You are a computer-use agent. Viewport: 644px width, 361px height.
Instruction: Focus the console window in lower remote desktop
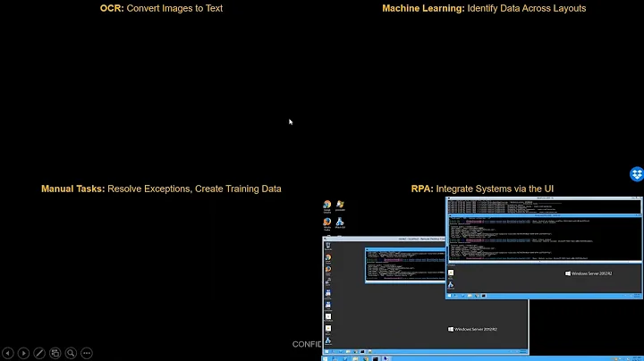click(405, 265)
